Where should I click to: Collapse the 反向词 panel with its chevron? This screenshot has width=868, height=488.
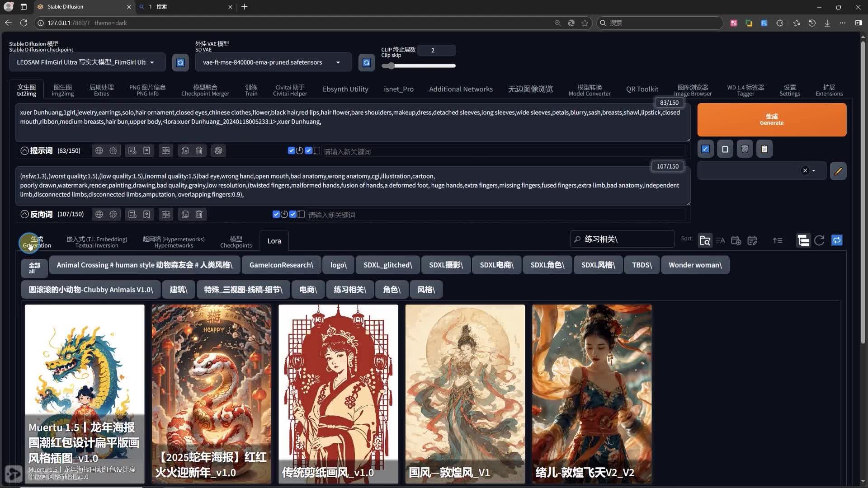pos(24,214)
